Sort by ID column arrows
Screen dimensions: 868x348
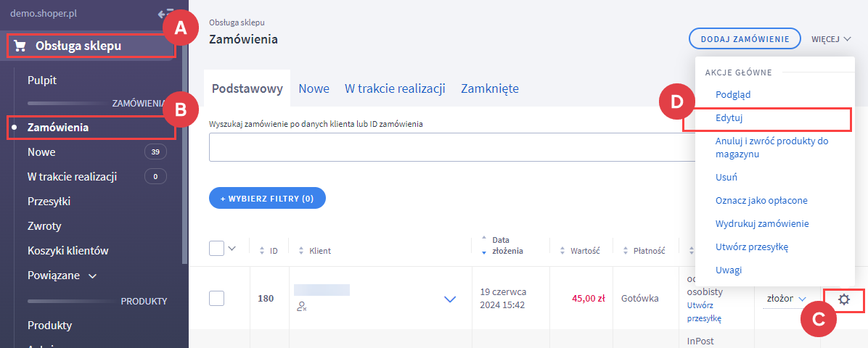pyautogui.click(x=262, y=251)
